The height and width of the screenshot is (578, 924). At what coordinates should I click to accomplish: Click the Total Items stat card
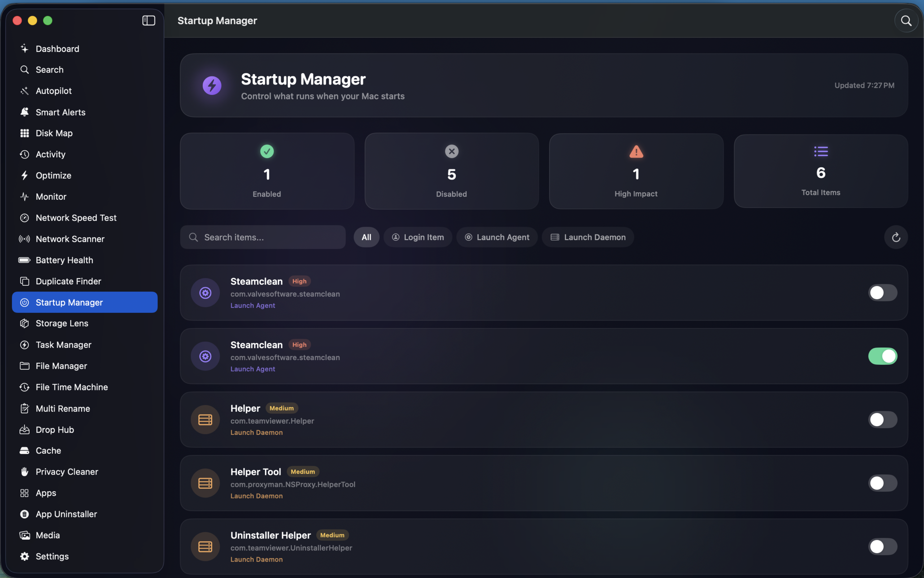[821, 171]
